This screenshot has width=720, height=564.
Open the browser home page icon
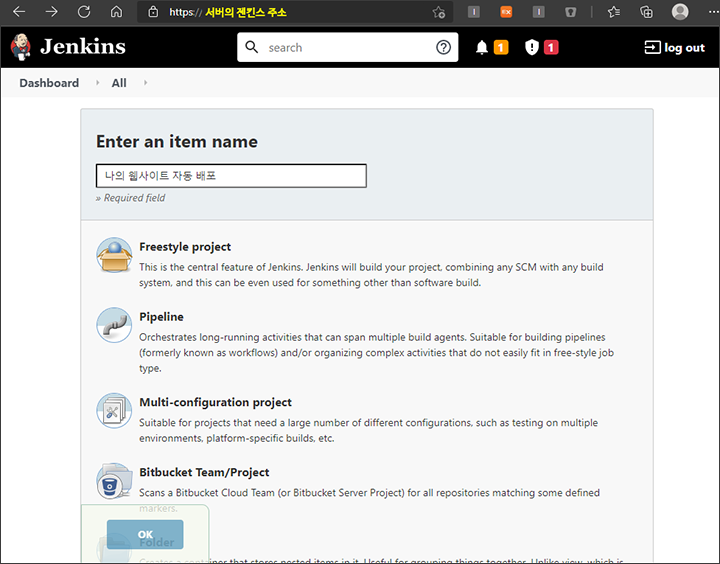(x=117, y=11)
